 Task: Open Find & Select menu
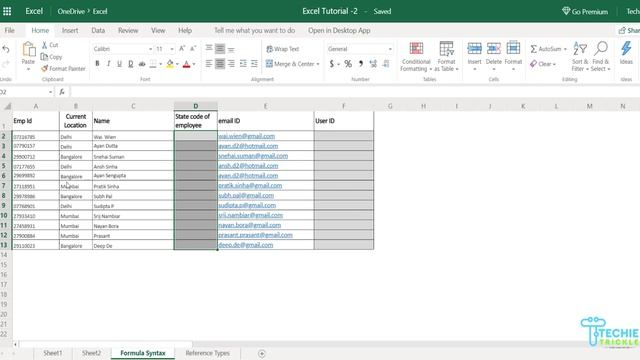(601, 57)
